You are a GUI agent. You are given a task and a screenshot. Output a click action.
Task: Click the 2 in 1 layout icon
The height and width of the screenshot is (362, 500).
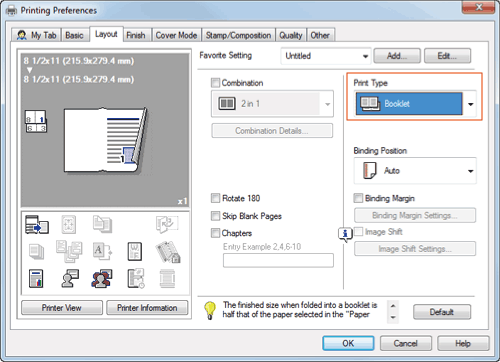tap(227, 104)
